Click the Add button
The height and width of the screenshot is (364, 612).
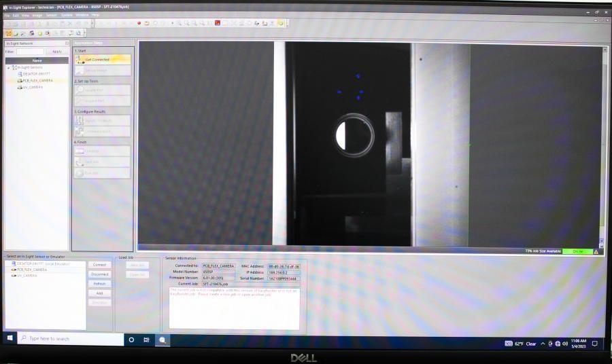coord(99,293)
